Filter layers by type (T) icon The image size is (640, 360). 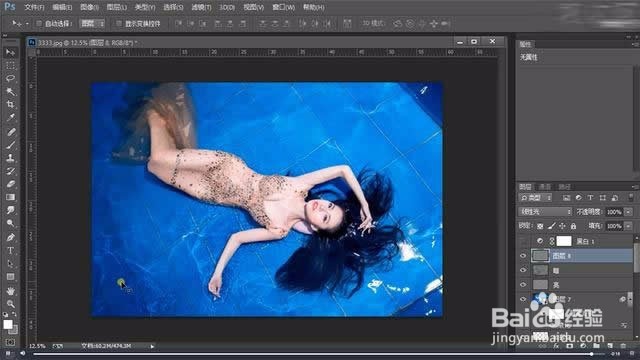click(x=590, y=198)
